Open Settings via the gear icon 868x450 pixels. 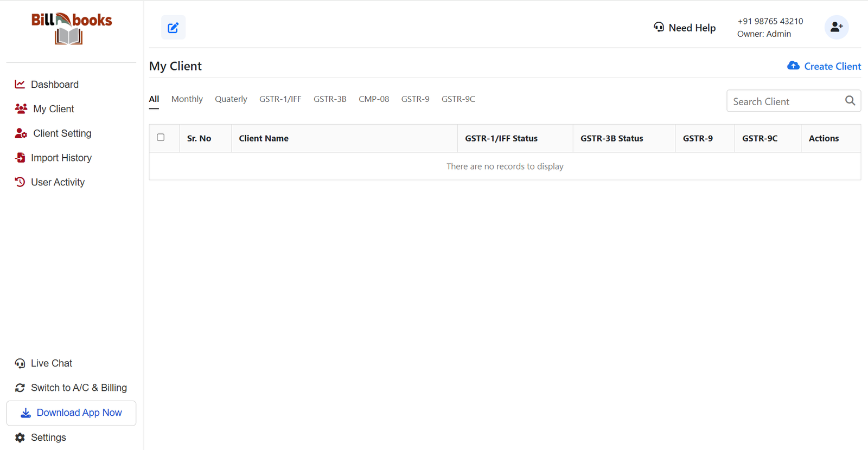click(x=20, y=438)
